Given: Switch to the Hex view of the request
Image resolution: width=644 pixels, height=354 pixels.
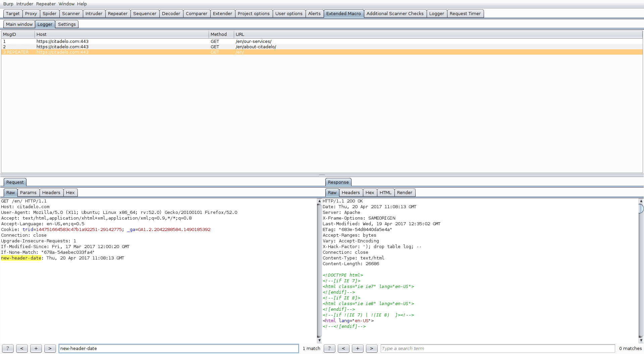Looking at the screenshot, I should click(x=70, y=192).
